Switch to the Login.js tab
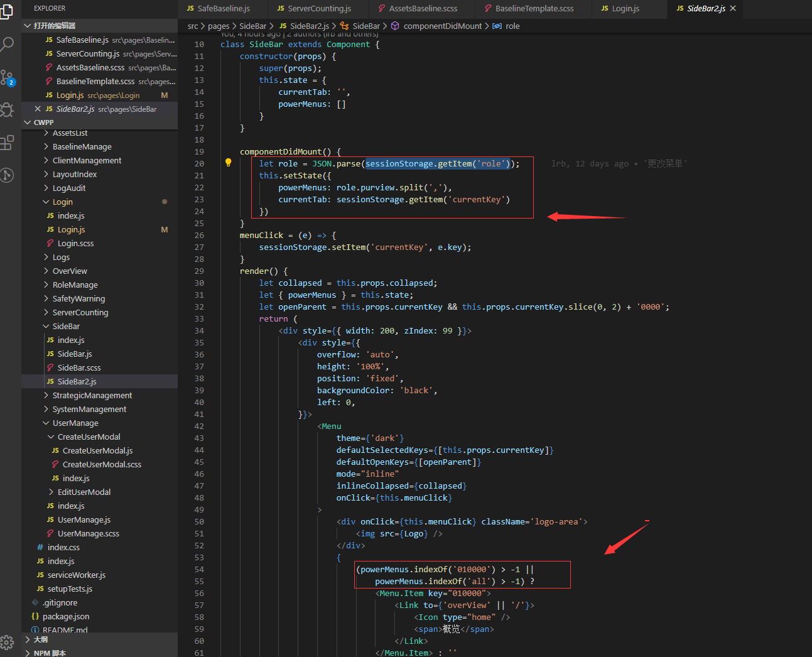The image size is (812, 657). [625, 8]
